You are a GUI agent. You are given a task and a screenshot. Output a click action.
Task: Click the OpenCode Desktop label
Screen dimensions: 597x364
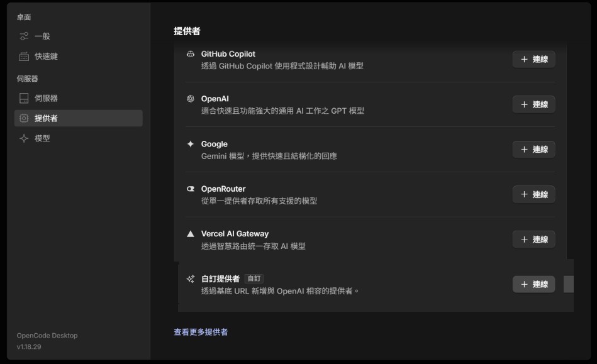point(47,336)
